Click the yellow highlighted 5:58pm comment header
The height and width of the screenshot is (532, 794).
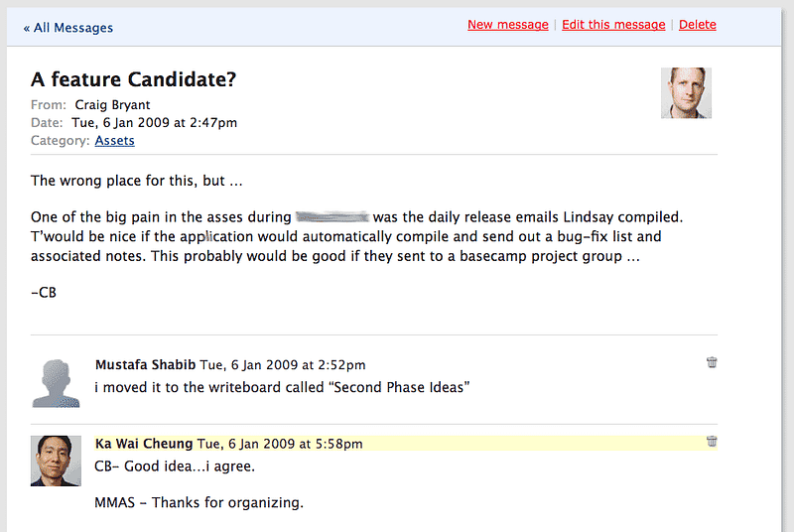[406, 444]
